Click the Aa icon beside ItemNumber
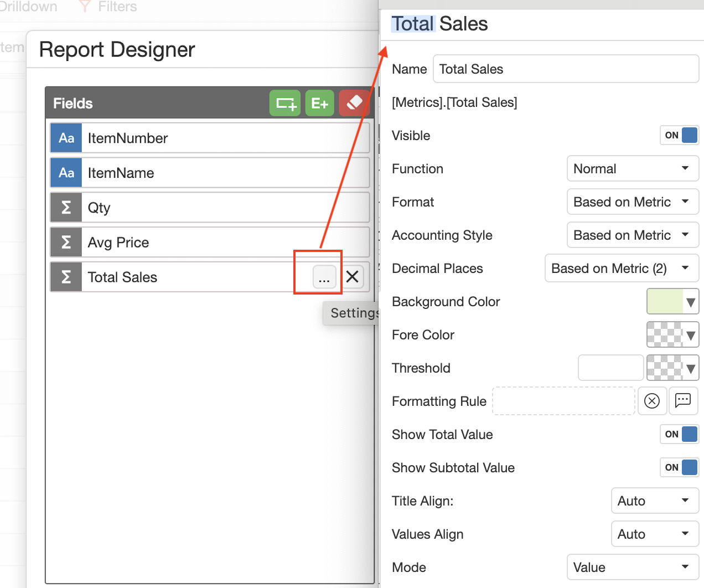 pyautogui.click(x=66, y=138)
